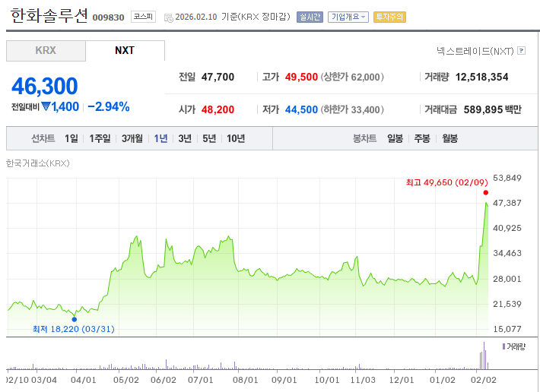This screenshot has height=392, width=540.
Task: Click the 거래량 value 12,518,354
Action: click(481, 77)
